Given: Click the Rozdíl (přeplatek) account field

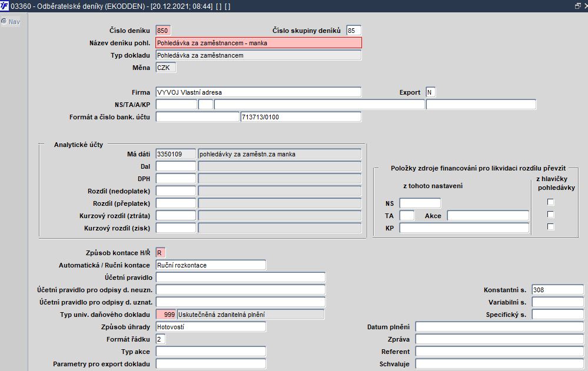Looking at the screenshot, I should 176,204.
